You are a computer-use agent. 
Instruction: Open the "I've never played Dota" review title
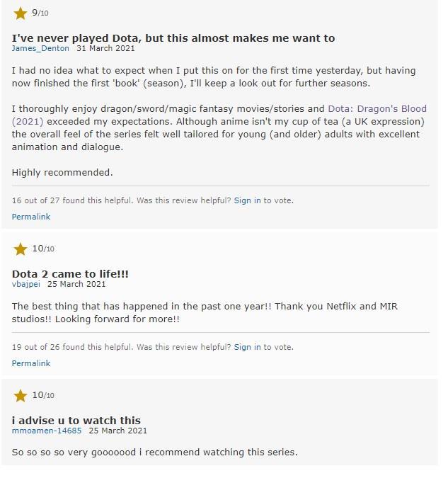(x=173, y=38)
